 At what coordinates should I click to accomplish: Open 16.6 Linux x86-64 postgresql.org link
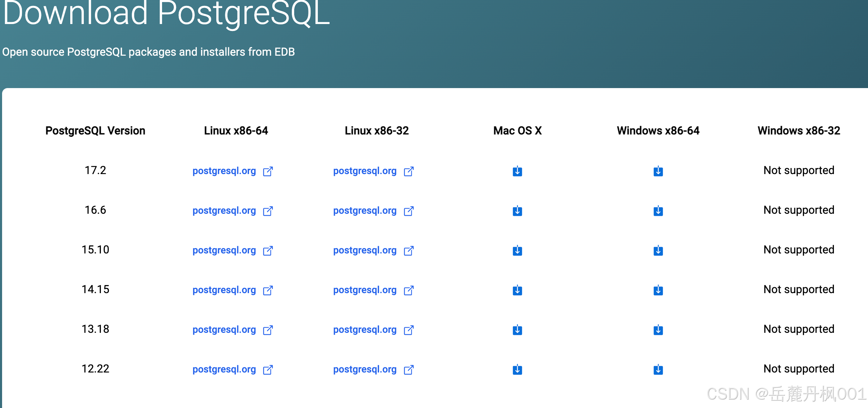point(224,211)
